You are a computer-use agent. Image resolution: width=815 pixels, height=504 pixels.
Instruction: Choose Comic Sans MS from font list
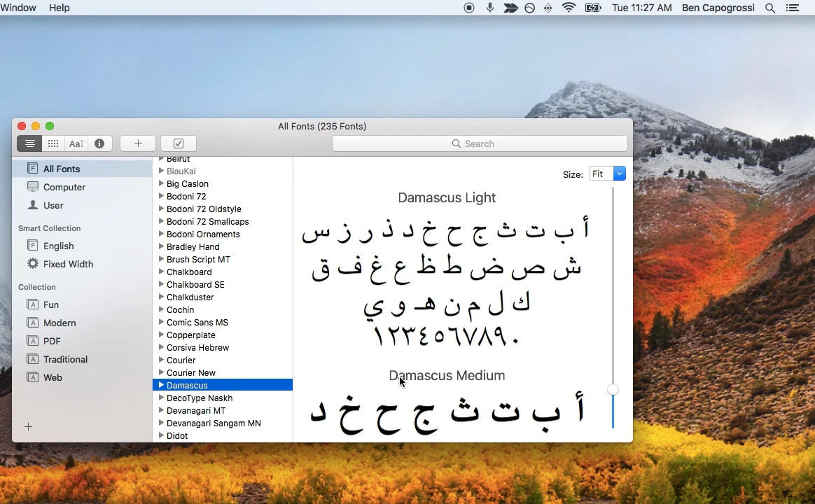(x=197, y=322)
